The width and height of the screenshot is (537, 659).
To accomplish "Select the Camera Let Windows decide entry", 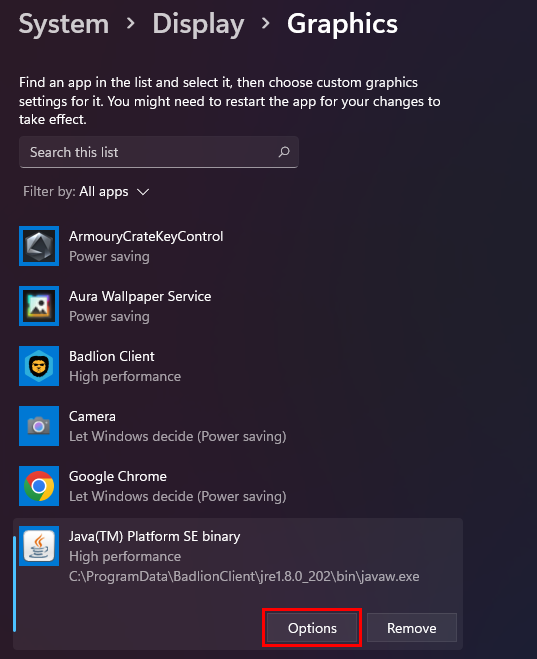I will pyautogui.click(x=178, y=436).
